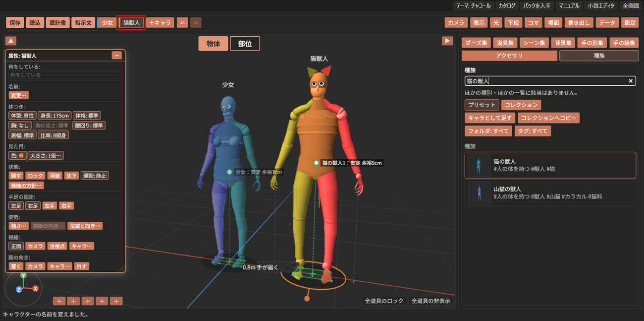
Task: Toggle the 隠す state button
Action: click(x=16, y=176)
